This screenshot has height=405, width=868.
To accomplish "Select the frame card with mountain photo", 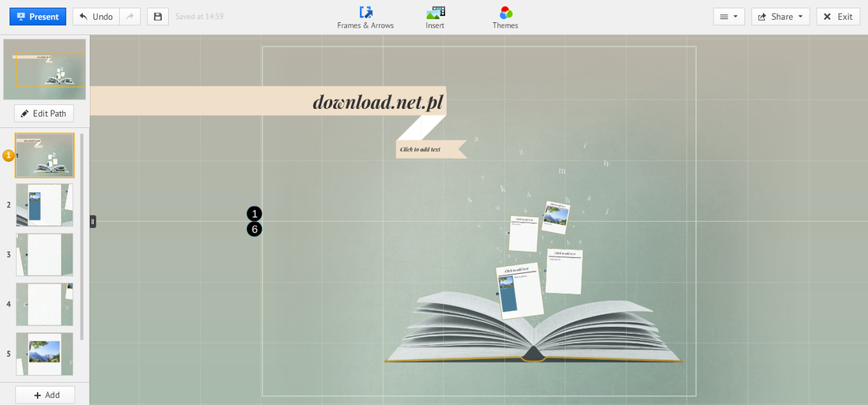I will point(556,217).
